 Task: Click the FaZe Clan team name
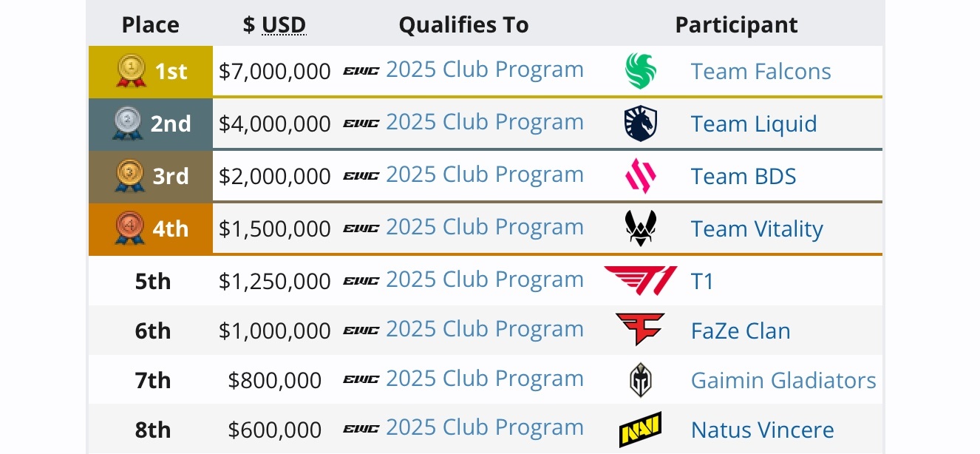741,331
